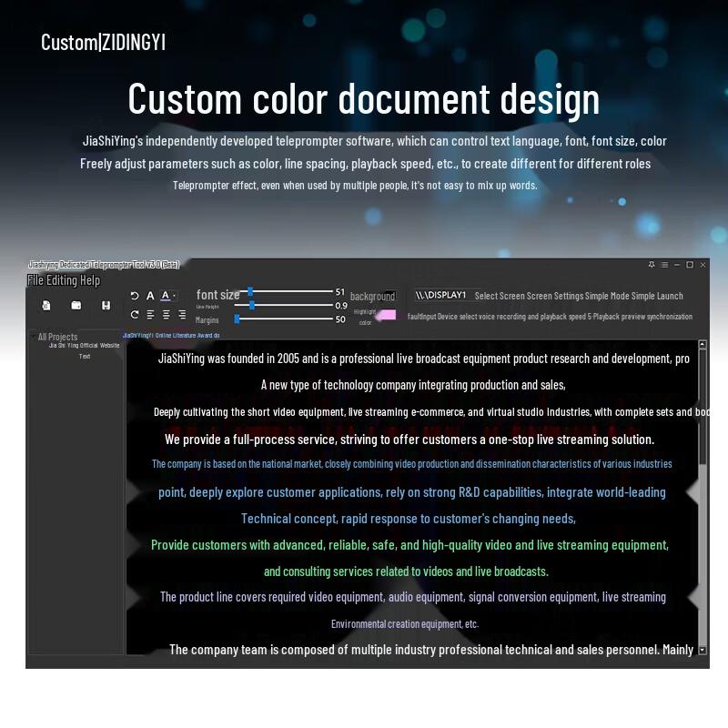
Task: Collapse the All Projects tree node
Action: (x=33, y=337)
